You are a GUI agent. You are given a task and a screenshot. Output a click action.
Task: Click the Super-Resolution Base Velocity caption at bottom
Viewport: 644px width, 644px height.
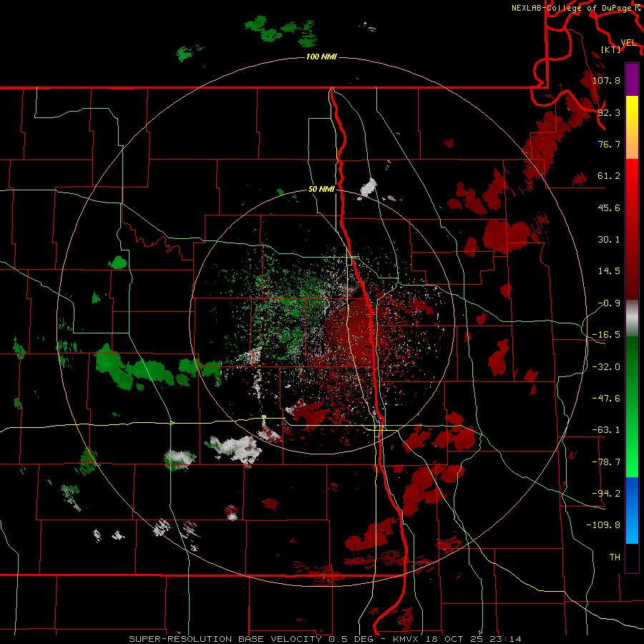coord(326,639)
